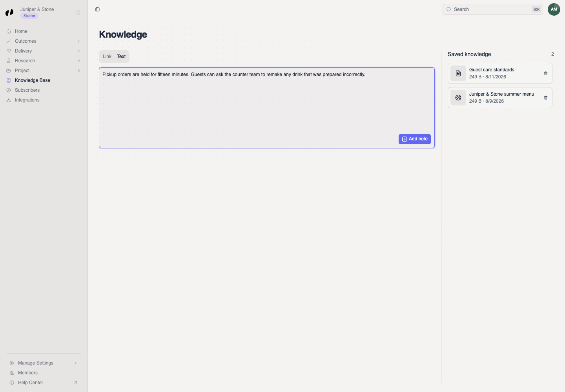565x392 pixels.
Task: Expand the Research submenu chevron
Action: coord(79,61)
